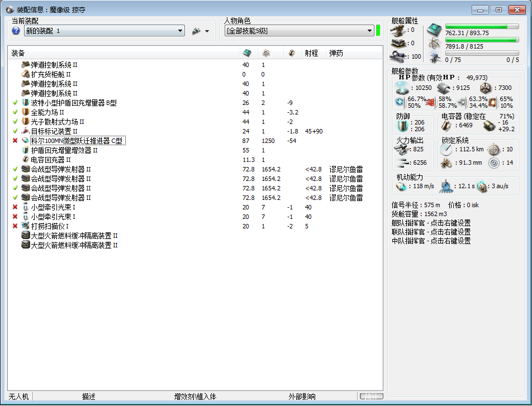Click the CPU usage bar 762.31 / 893.75

tap(482, 26)
